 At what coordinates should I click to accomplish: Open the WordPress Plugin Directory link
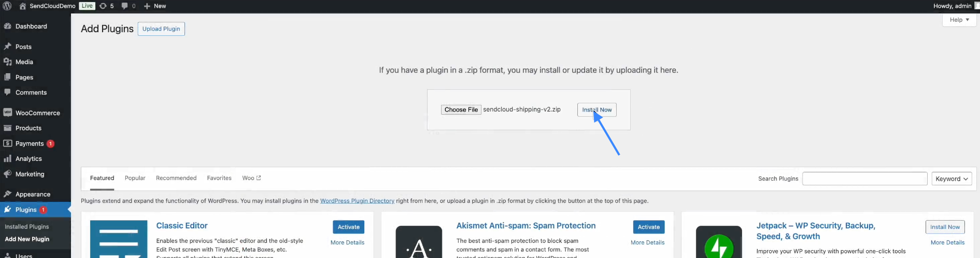pos(357,201)
